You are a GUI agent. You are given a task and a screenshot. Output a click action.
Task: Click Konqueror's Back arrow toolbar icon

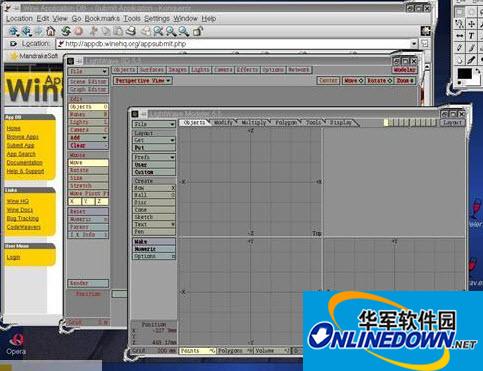point(26,31)
